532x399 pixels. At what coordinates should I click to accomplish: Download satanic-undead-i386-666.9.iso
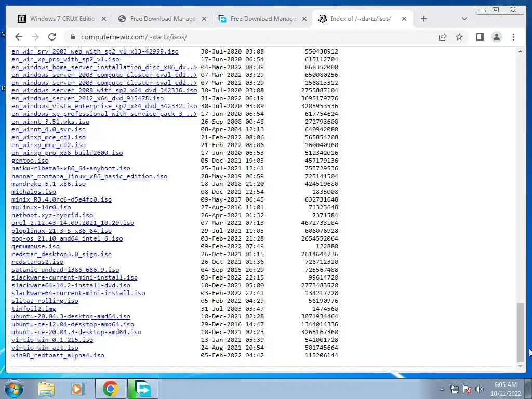[65, 270]
